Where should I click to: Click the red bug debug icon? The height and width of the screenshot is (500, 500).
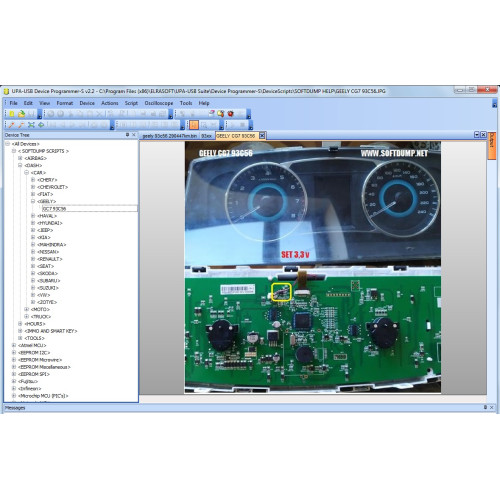point(230,114)
